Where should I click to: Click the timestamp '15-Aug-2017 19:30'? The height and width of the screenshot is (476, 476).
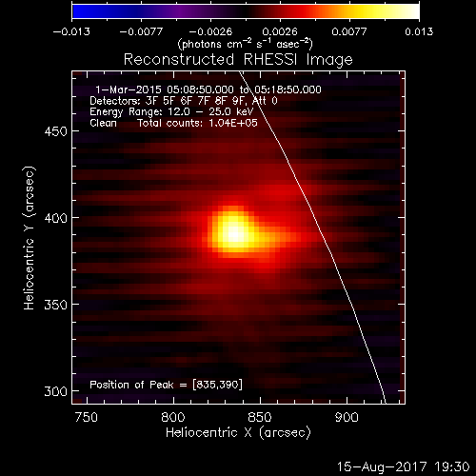tap(403, 466)
